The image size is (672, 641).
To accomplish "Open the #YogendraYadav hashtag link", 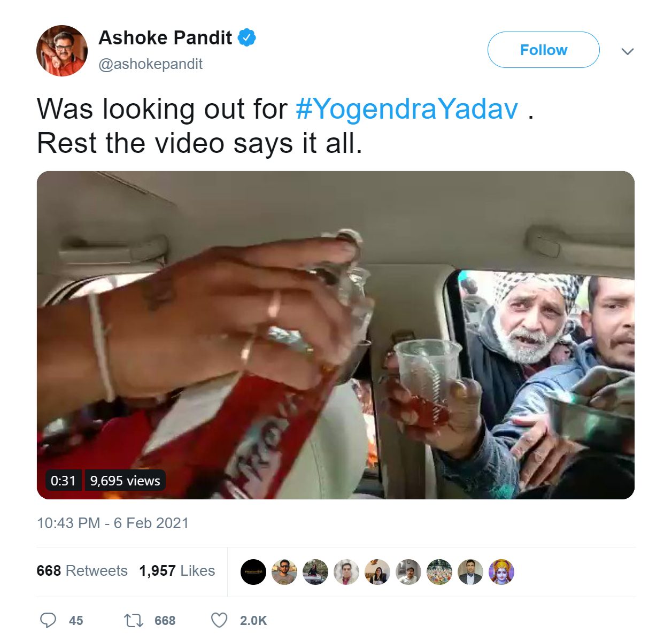I will coord(407,109).
